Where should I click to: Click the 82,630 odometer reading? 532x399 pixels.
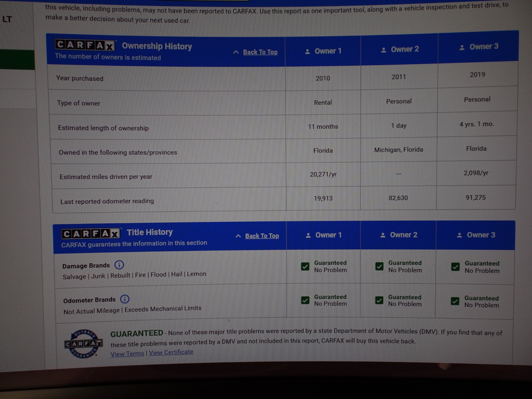(398, 198)
